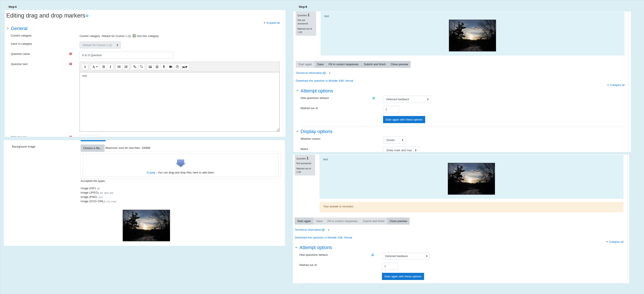Click Fill in correct responses in unanswered preview

343,64
